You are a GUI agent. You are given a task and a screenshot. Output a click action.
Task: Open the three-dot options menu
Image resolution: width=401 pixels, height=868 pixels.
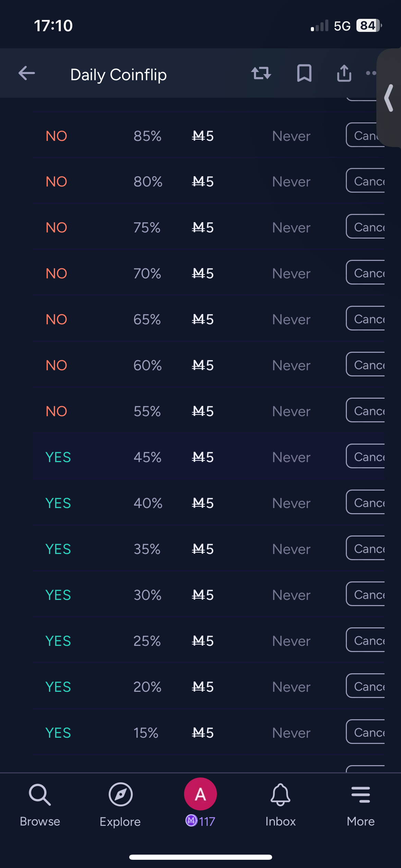tap(371, 73)
